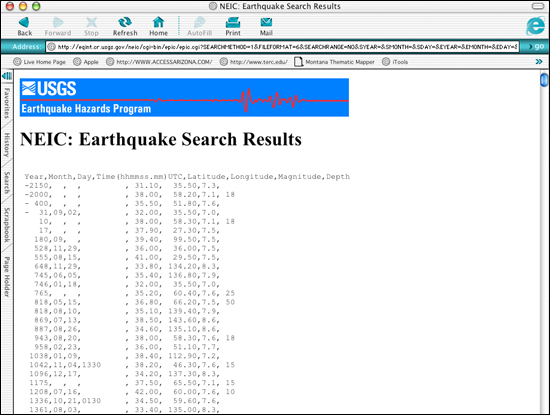Select the row '745,06,05'
This screenshot has width=550, height=415.
127,275
